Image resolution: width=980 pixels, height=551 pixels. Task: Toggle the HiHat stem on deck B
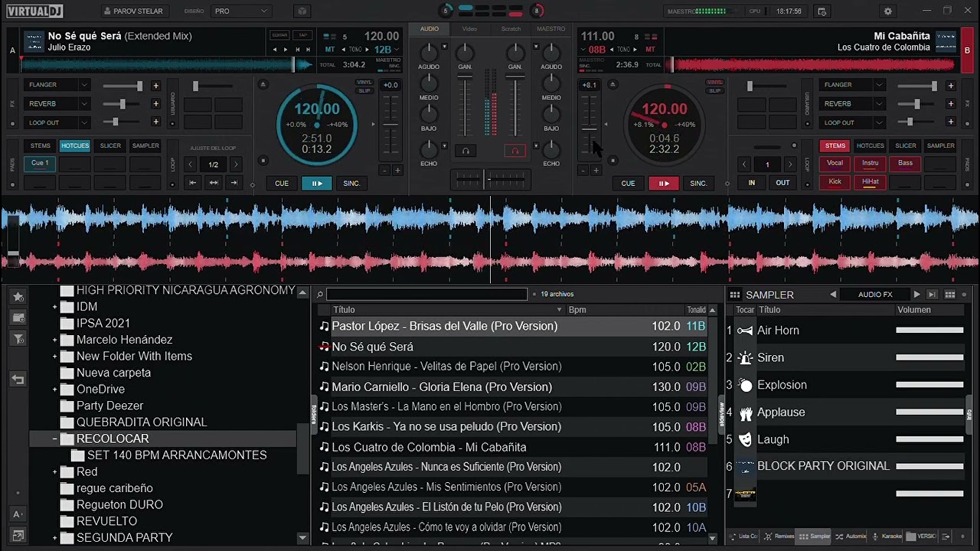coord(871,182)
